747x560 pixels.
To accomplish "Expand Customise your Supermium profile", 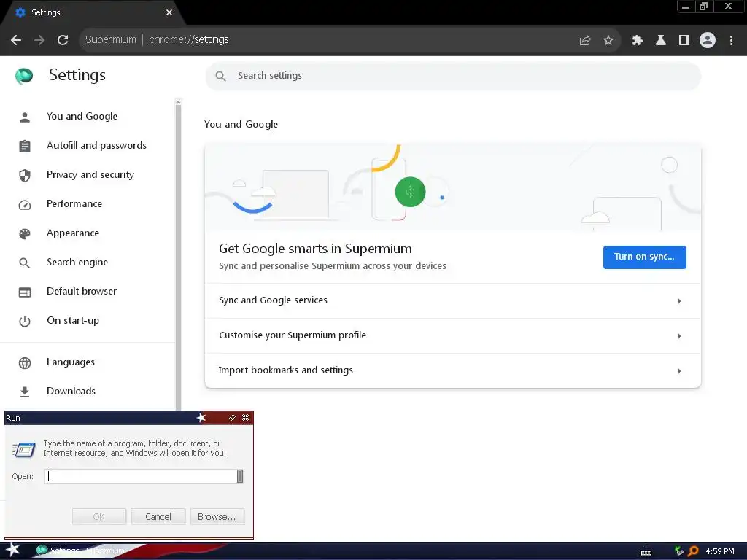I will 452,335.
